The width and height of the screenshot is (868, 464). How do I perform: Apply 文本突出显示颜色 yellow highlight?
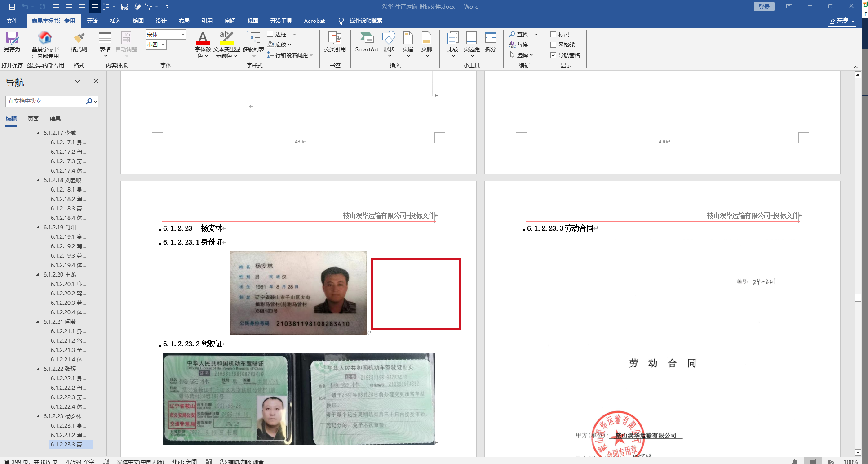point(226,44)
